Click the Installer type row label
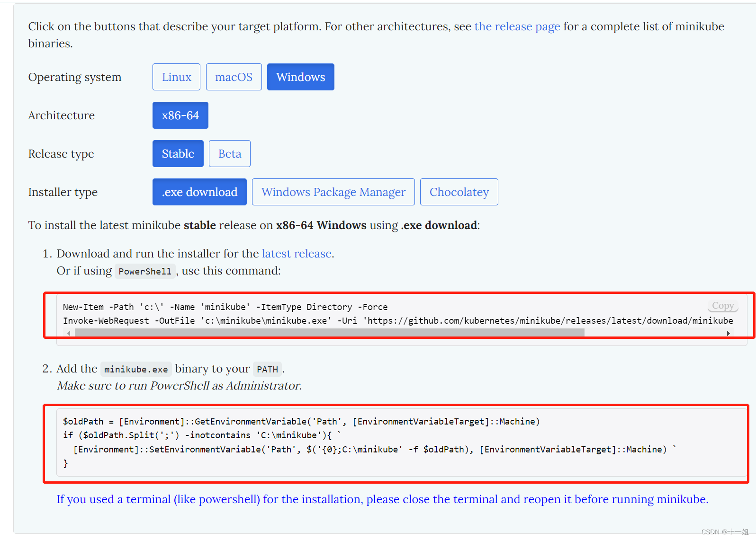This screenshot has height=540, width=756. pyautogui.click(x=63, y=192)
